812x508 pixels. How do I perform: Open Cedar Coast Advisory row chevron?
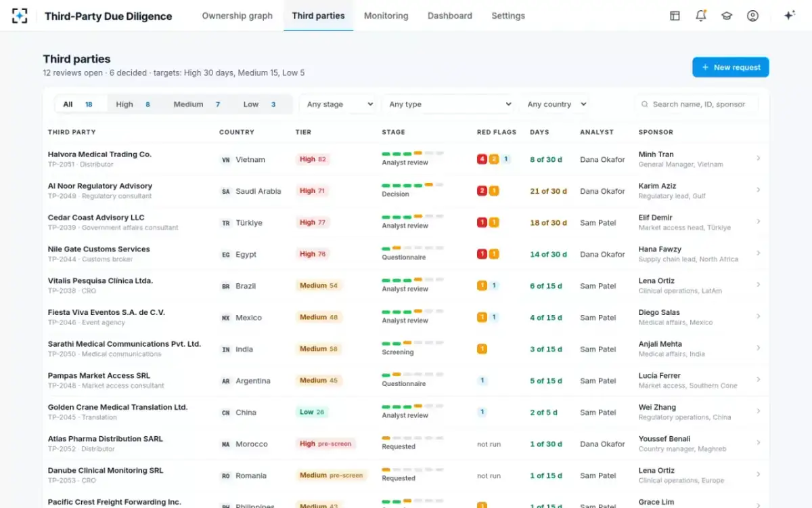pos(758,221)
